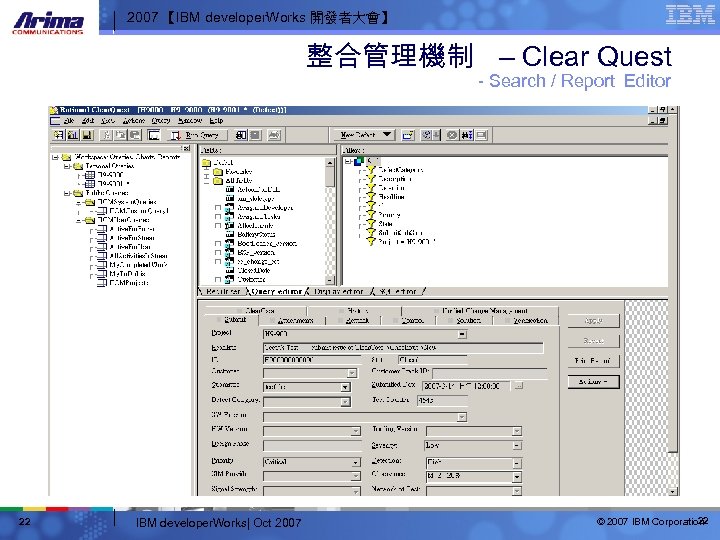Image resolution: width=720 pixels, height=540 pixels.
Task: Click the greyed Copy toolbar icon
Action: (121, 135)
